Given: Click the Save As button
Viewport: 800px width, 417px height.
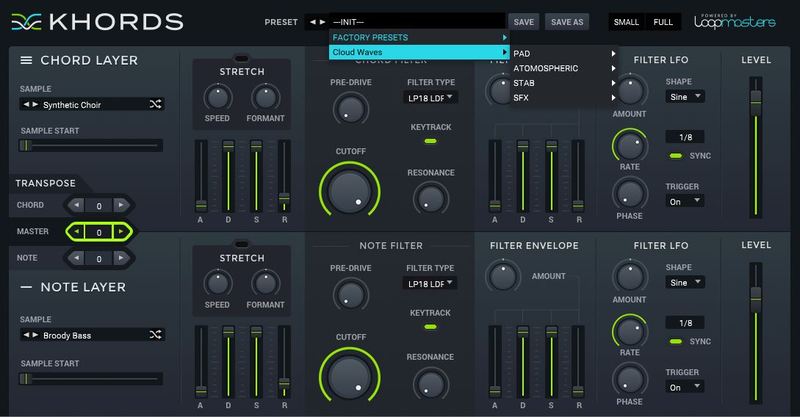Looking at the screenshot, I should tap(567, 22).
